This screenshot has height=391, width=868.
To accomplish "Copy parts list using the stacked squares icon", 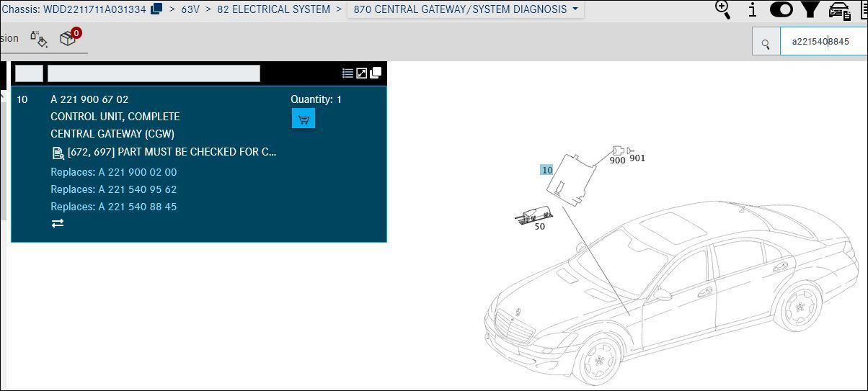I will [x=376, y=73].
